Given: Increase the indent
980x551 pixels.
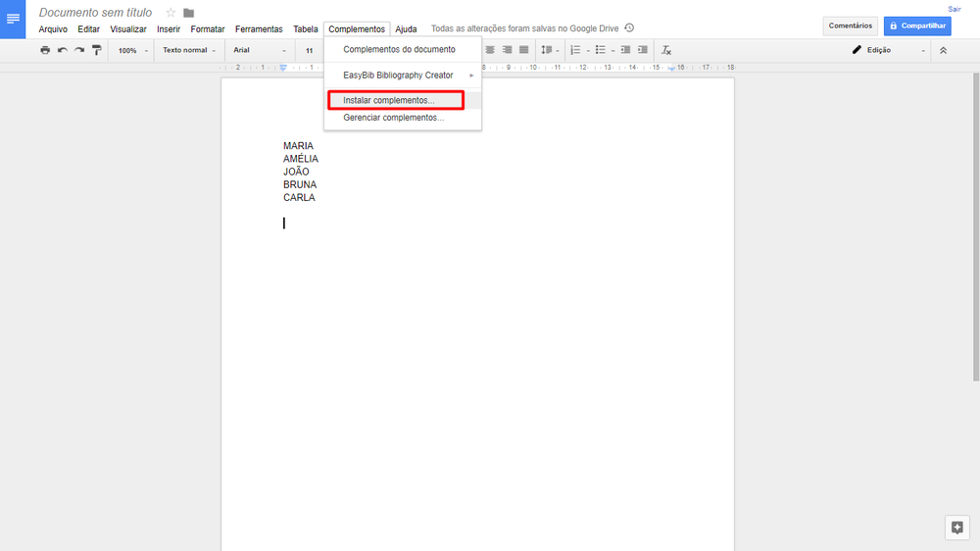Looking at the screenshot, I should click(643, 50).
